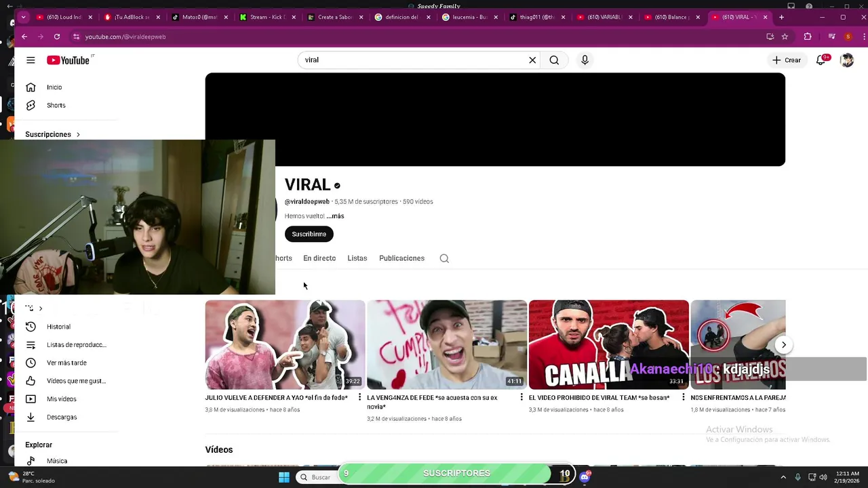Clear the search box with the X icon
The height and width of the screenshot is (488, 868).
coord(532,60)
